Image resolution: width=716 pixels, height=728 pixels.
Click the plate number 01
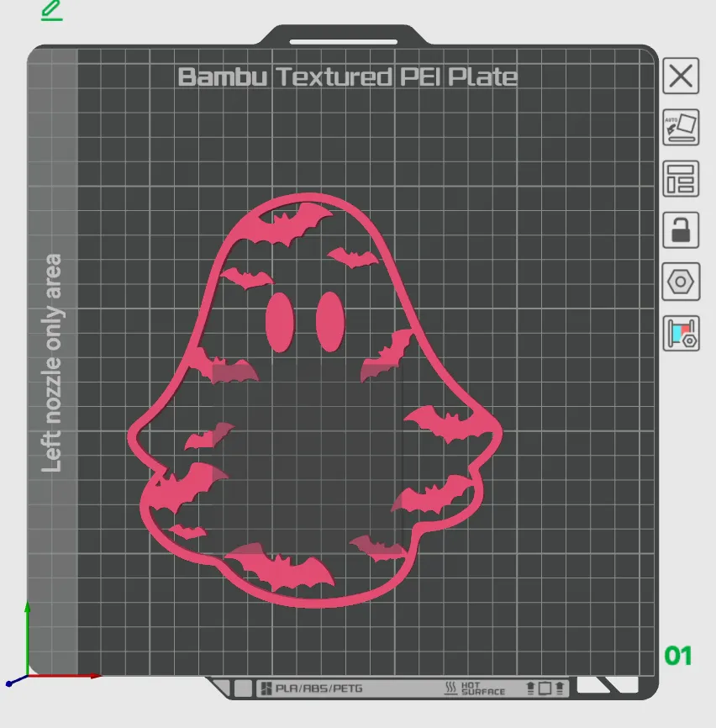678,656
